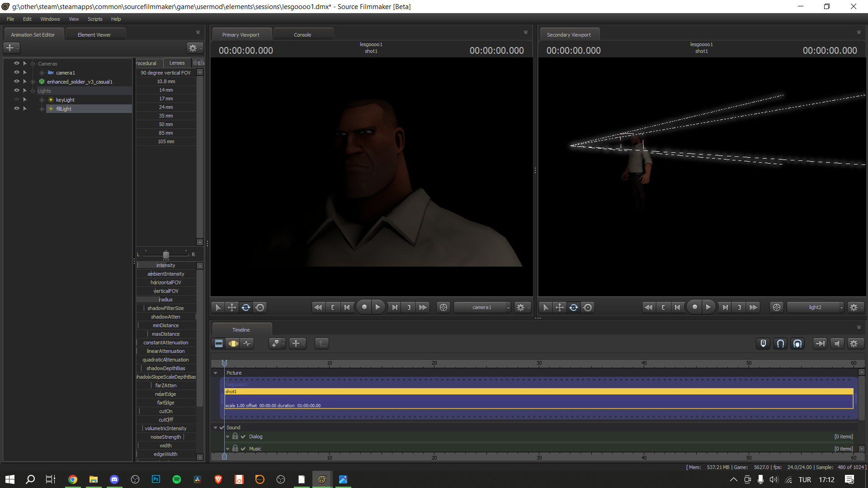Collapse the Picture track in timeline
This screenshot has width=868, height=488.
click(x=216, y=373)
